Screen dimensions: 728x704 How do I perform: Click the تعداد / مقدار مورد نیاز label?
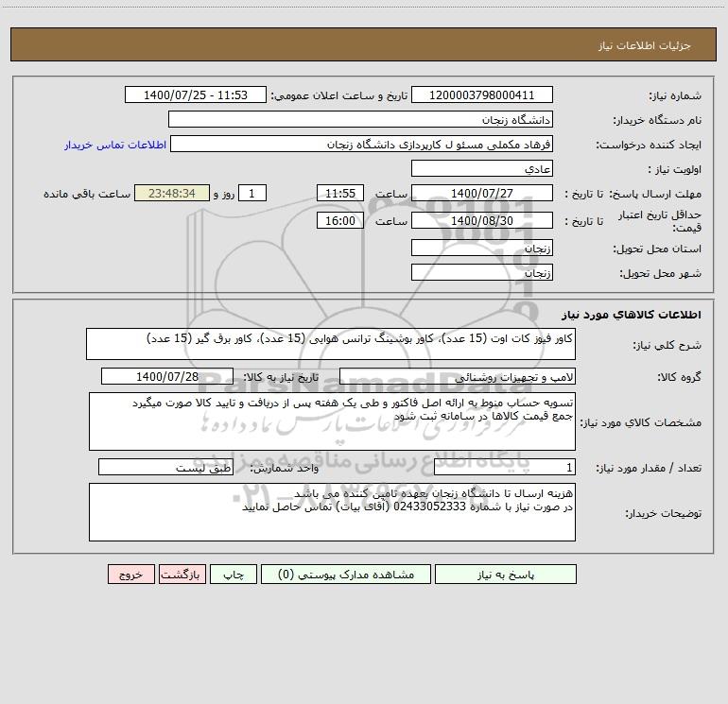pos(649,469)
